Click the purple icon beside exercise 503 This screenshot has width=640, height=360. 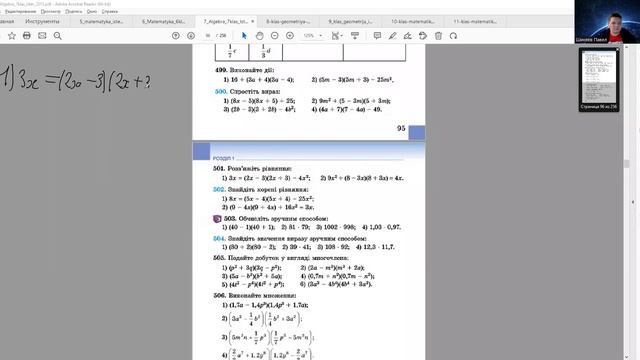[x=217, y=219]
